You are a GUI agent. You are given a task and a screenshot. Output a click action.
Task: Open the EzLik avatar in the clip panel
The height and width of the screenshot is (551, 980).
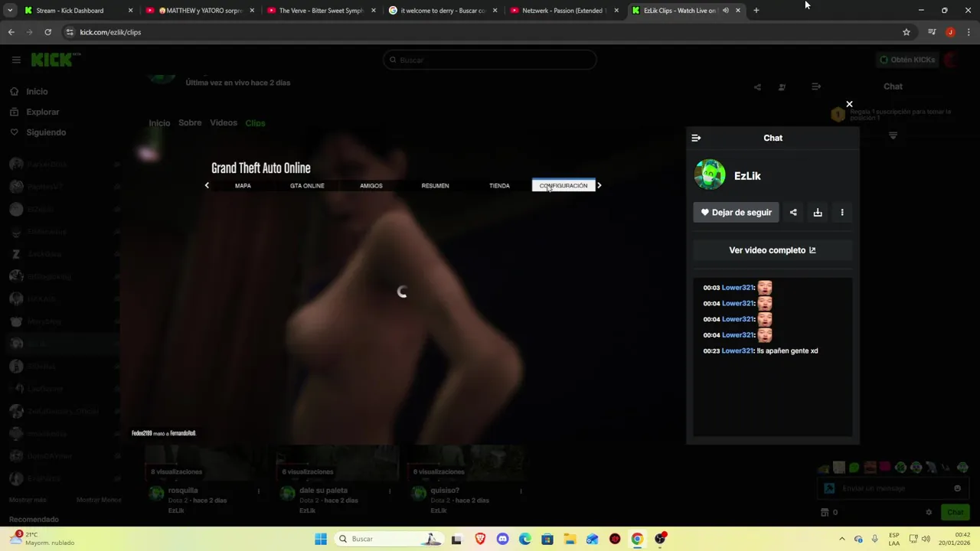pyautogui.click(x=710, y=175)
